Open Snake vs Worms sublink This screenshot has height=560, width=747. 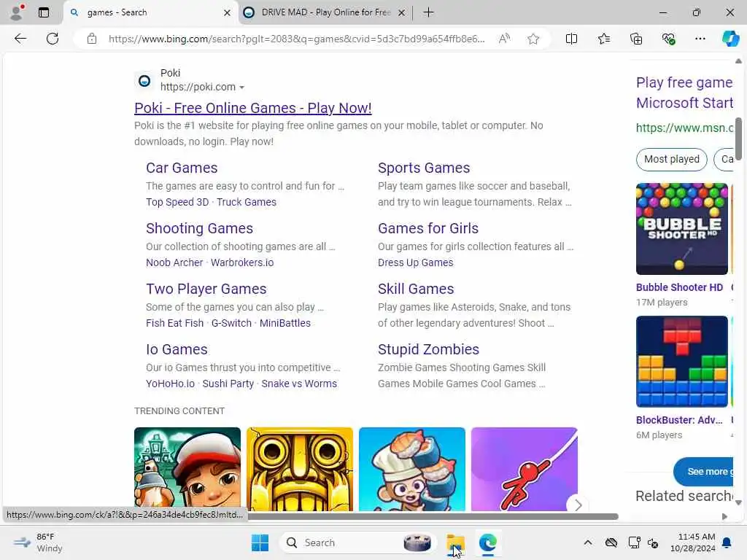[299, 384]
